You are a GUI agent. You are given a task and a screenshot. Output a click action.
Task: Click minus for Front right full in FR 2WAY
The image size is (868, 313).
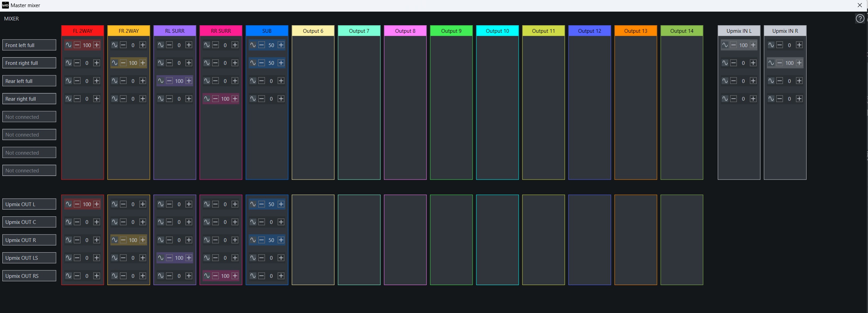123,63
